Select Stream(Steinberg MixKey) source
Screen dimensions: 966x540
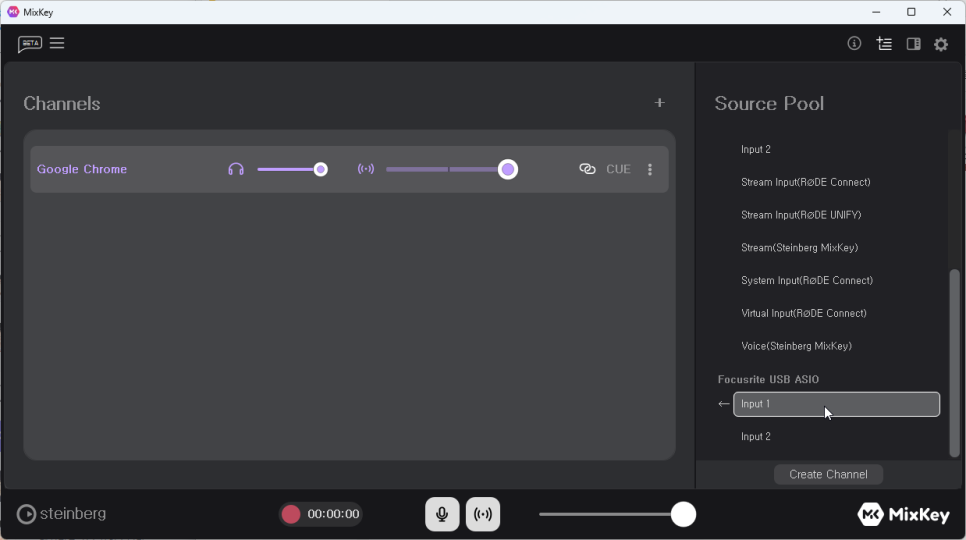[800, 248]
